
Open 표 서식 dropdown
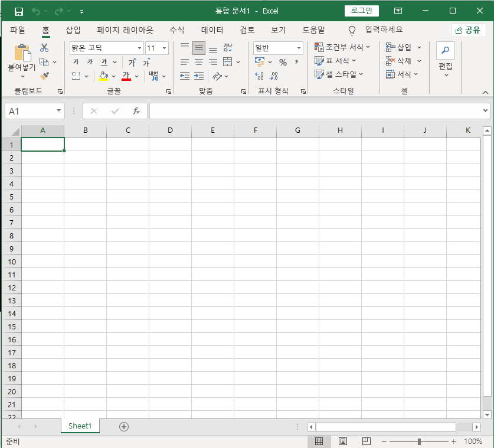click(335, 61)
